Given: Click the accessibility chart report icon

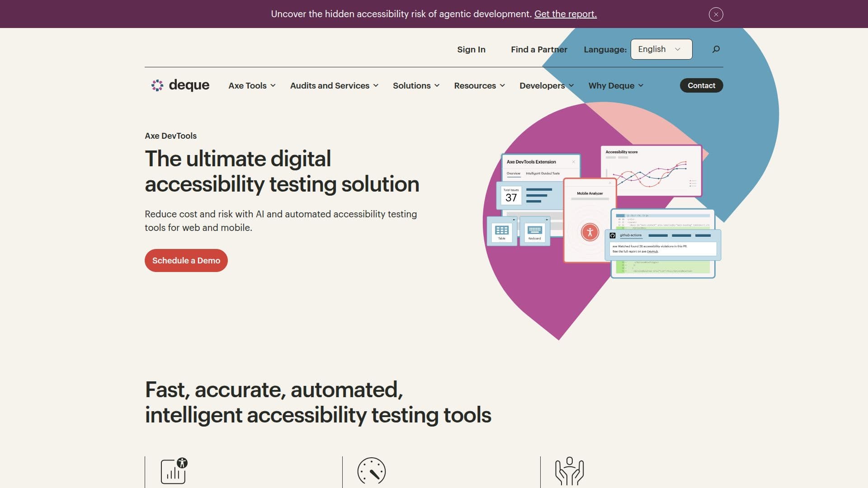Looking at the screenshot, I should [x=174, y=471].
